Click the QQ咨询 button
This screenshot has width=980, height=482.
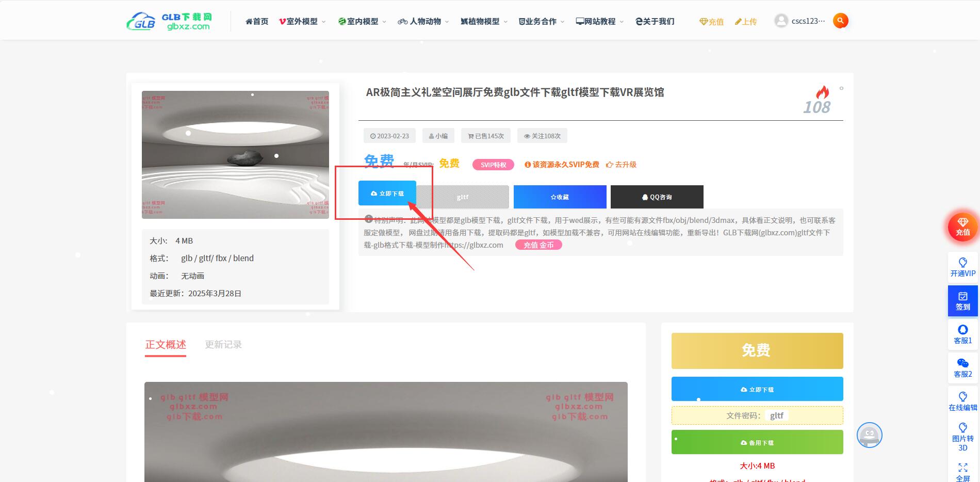coord(657,197)
